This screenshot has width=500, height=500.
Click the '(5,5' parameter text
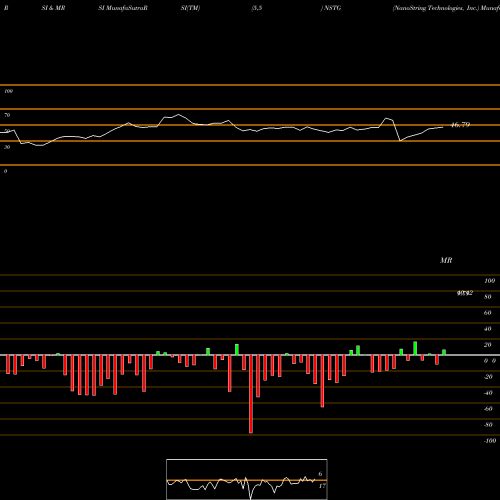click(x=257, y=8)
